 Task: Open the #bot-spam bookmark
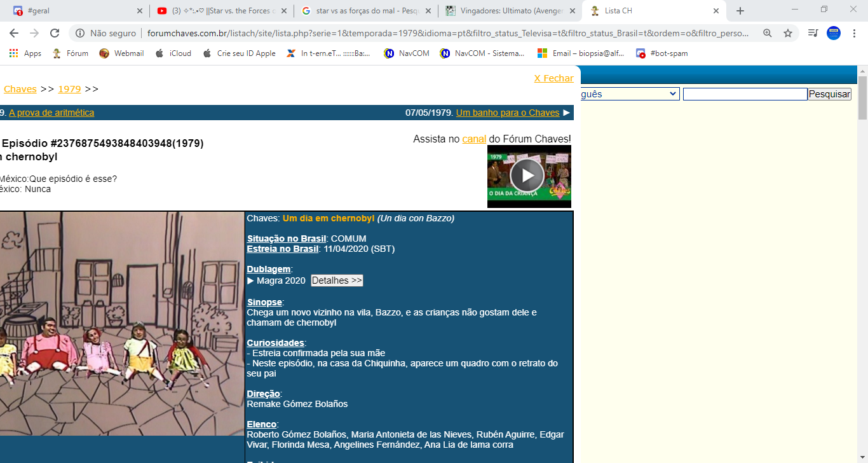click(661, 53)
